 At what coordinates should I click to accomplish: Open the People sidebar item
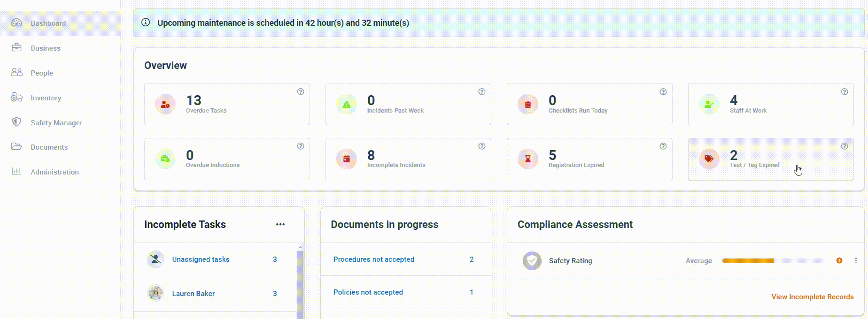coord(41,73)
